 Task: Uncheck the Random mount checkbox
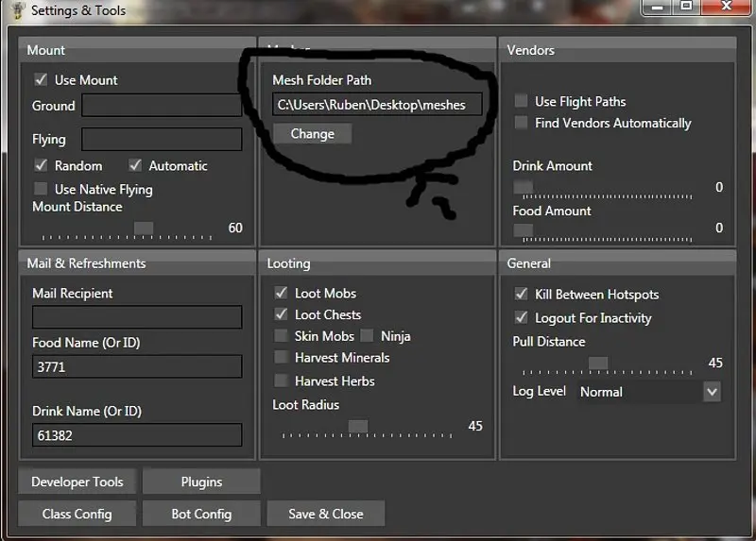tap(41, 165)
